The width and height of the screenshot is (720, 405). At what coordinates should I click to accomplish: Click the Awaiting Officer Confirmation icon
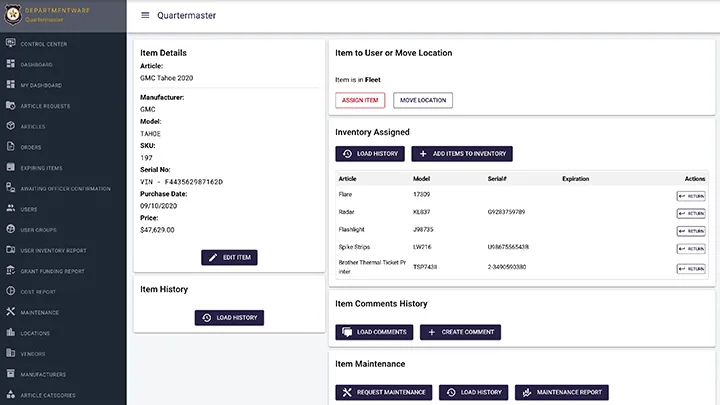11,188
